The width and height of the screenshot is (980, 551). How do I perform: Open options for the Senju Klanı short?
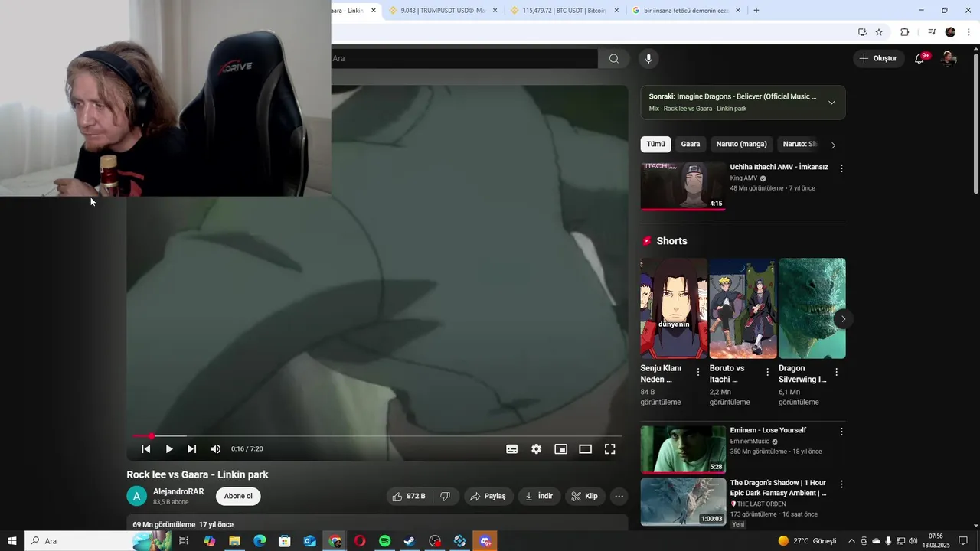pos(697,372)
